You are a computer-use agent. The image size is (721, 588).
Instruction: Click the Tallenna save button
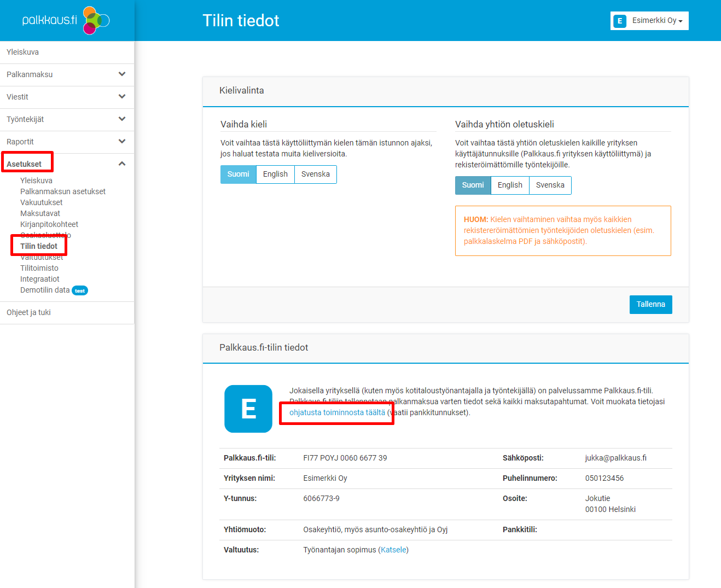point(650,304)
